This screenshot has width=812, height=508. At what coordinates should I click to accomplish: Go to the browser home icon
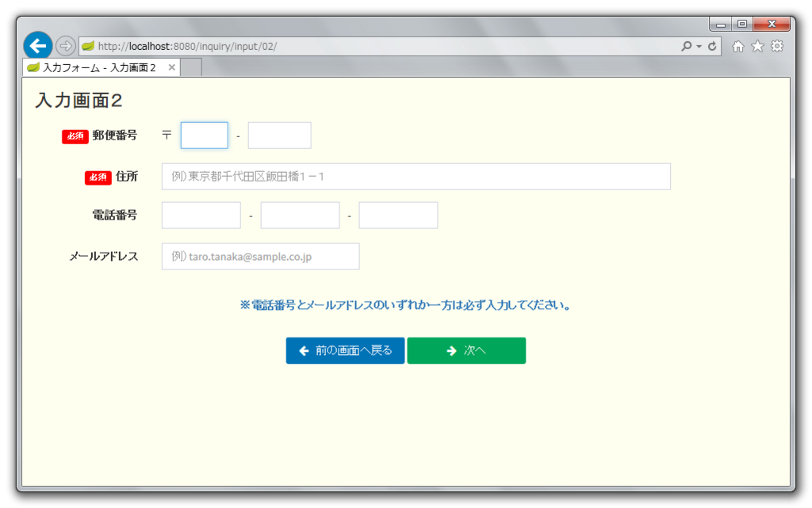tap(738, 47)
